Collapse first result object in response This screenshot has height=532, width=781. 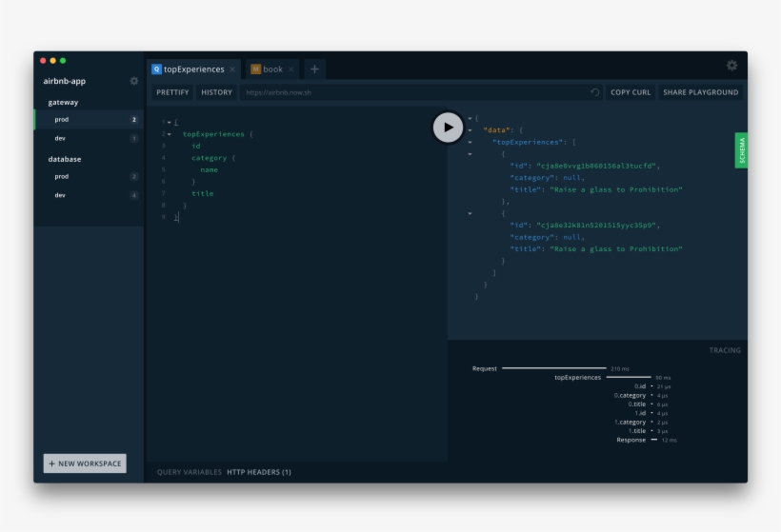click(470, 154)
